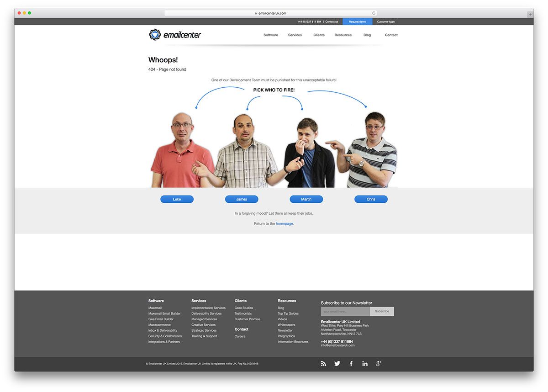548x392 pixels.
Task: Click "Let them all keep their jobs" text
Action: pyautogui.click(x=290, y=213)
